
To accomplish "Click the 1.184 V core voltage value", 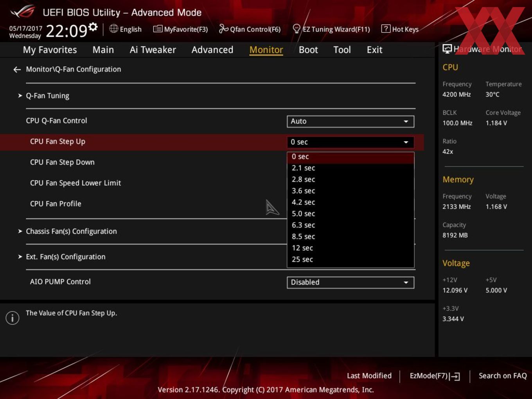I will [x=496, y=123].
